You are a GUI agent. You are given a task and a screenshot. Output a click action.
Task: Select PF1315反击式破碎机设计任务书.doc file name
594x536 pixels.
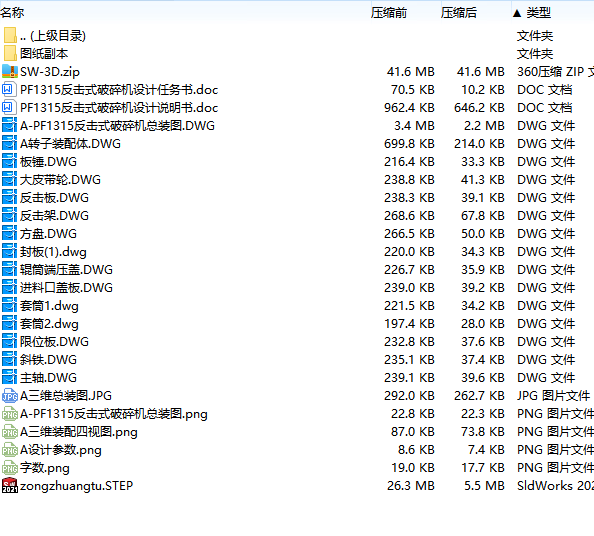click(119, 89)
